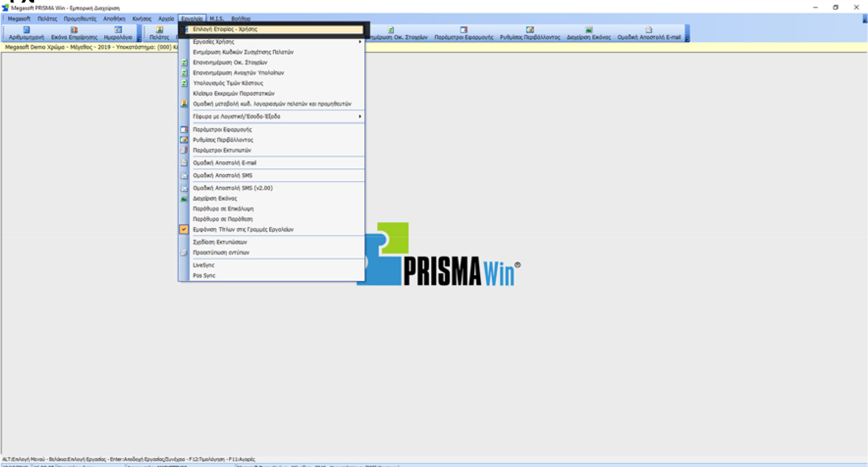Open the Αποθήκη menu
Screen dimensions: 868x467
[114, 19]
